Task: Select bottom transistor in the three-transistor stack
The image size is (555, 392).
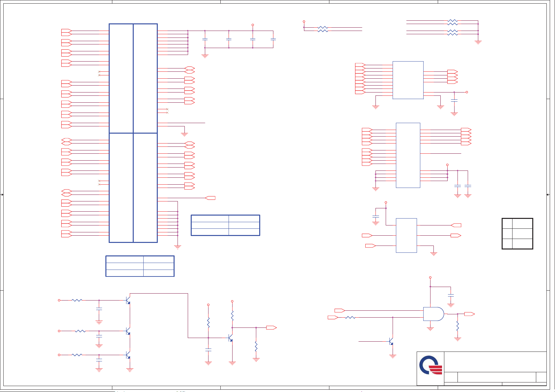Action: click(128, 355)
